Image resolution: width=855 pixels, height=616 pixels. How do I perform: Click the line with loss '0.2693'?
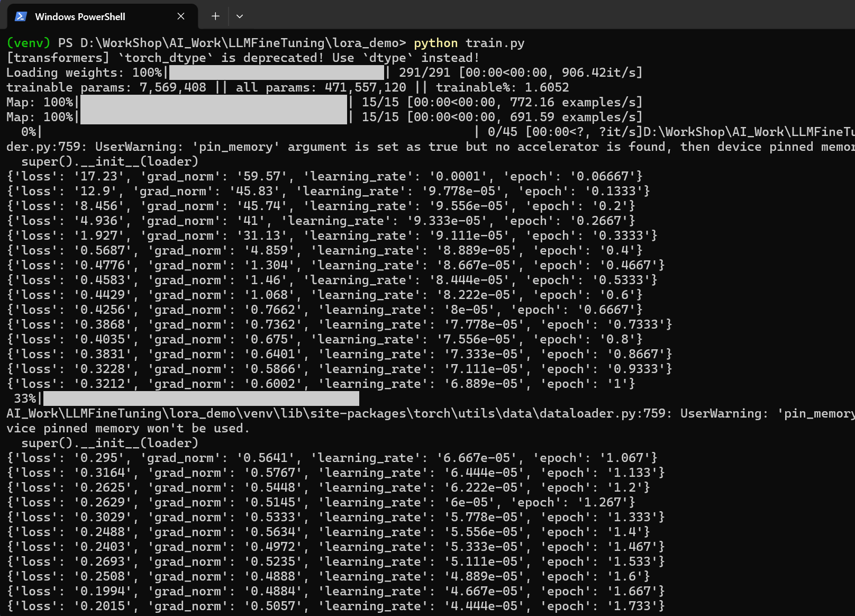point(336,561)
